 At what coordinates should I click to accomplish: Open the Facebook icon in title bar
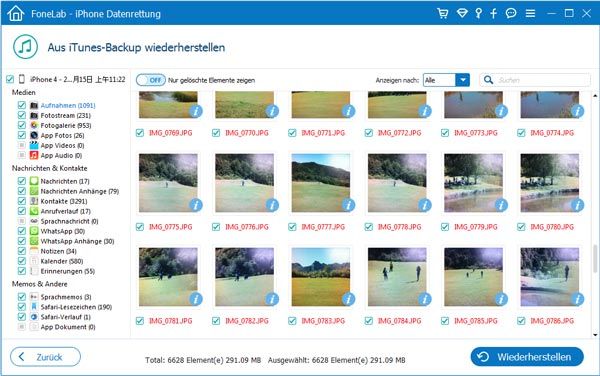click(494, 14)
